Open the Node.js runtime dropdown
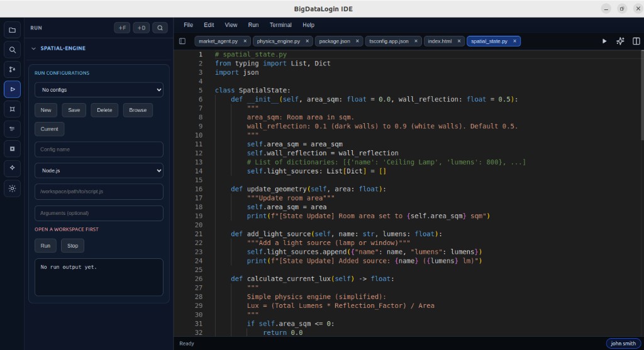Image resolution: width=644 pixels, height=350 pixels. 99,170
